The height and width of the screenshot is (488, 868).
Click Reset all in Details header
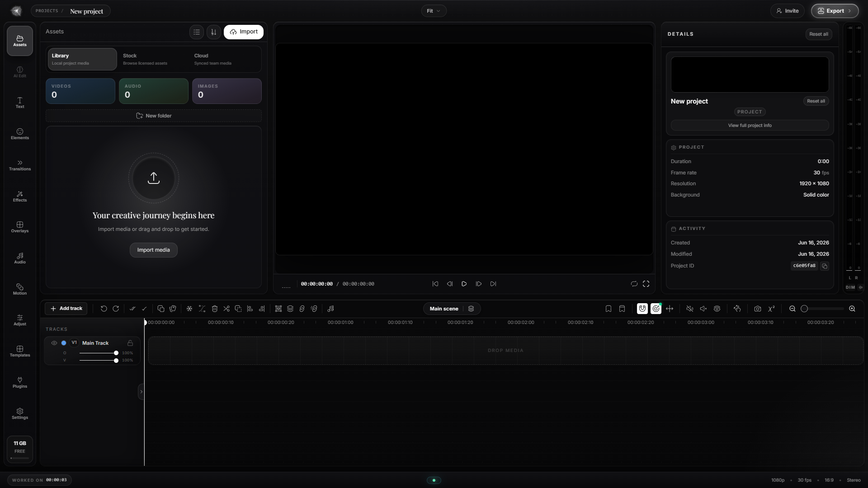[819, 34]
